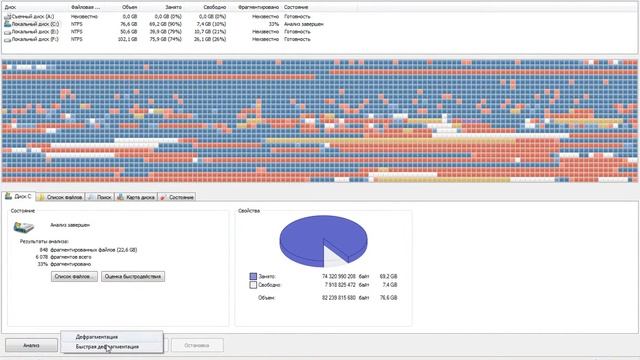640x360 pixels.
Task: Click the '76,6 GB' size cell of disk C:
Action: [x=129, y=24]
